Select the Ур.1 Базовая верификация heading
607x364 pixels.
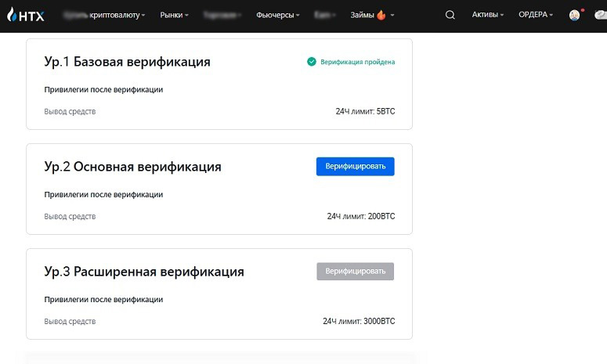127,62
